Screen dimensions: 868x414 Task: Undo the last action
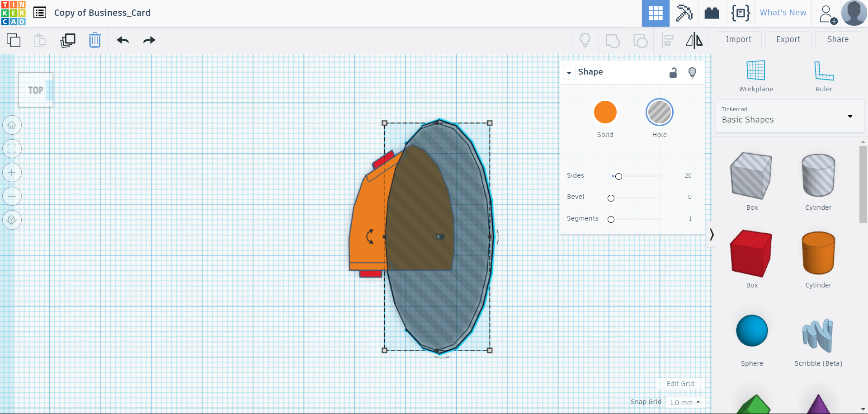pos(123,40)
